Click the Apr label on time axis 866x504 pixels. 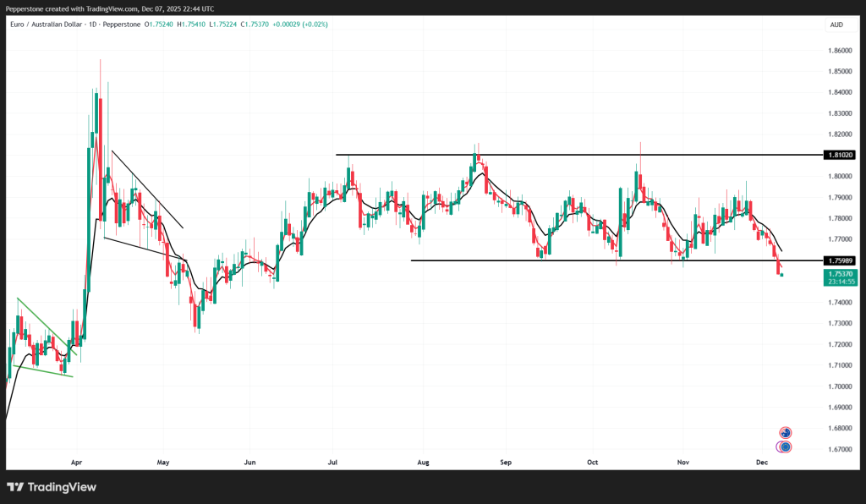(x=77, y=463)
